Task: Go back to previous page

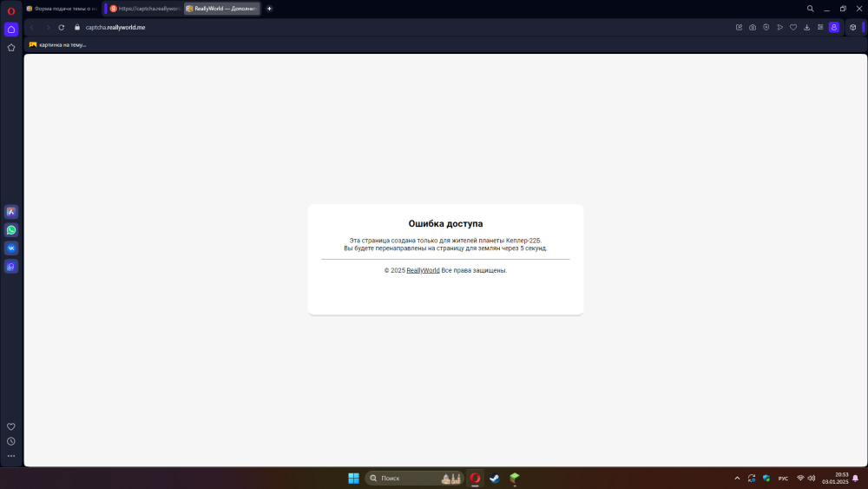Action: [31, 27]
